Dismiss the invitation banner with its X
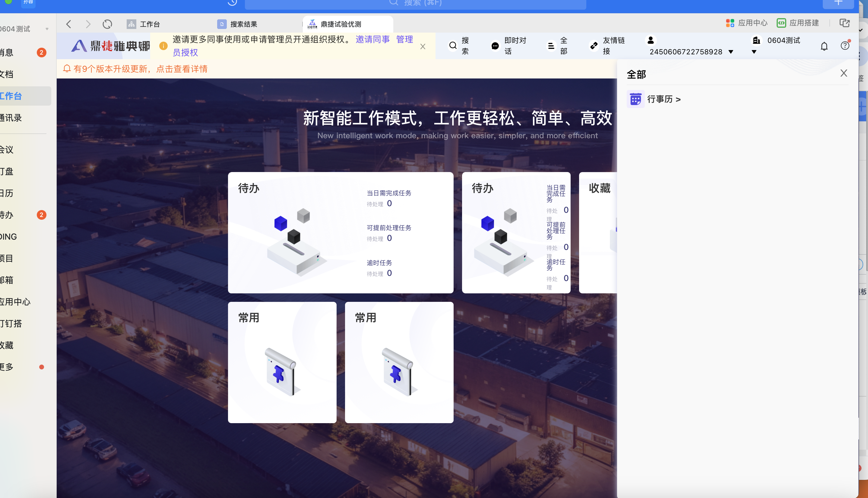 pyautogui.click(x=423, y=46)
